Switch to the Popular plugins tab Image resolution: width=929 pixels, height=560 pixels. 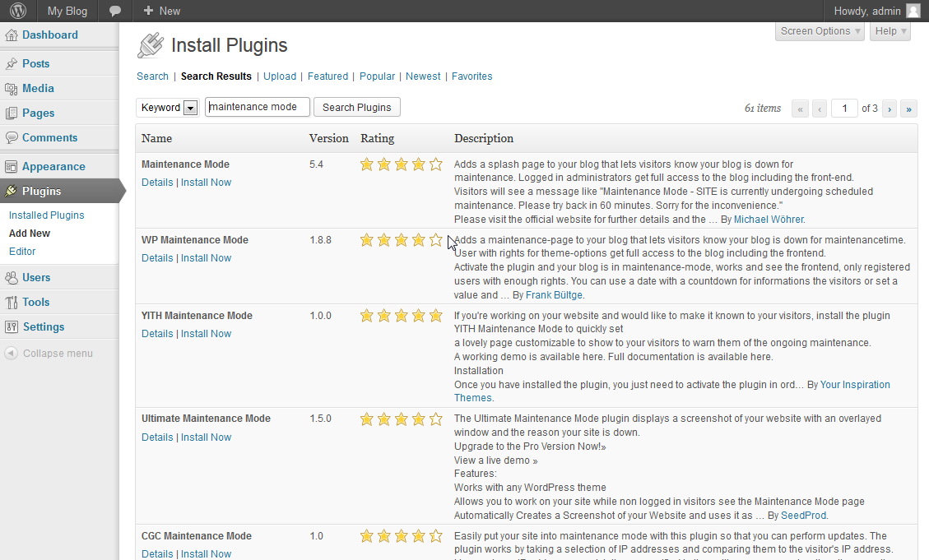pos(377,76)
